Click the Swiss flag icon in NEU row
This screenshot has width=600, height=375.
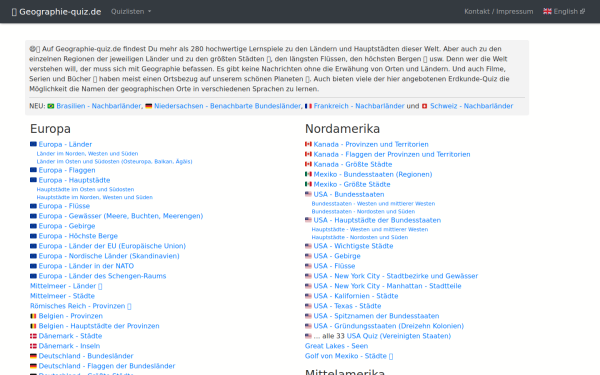point(424,106)
